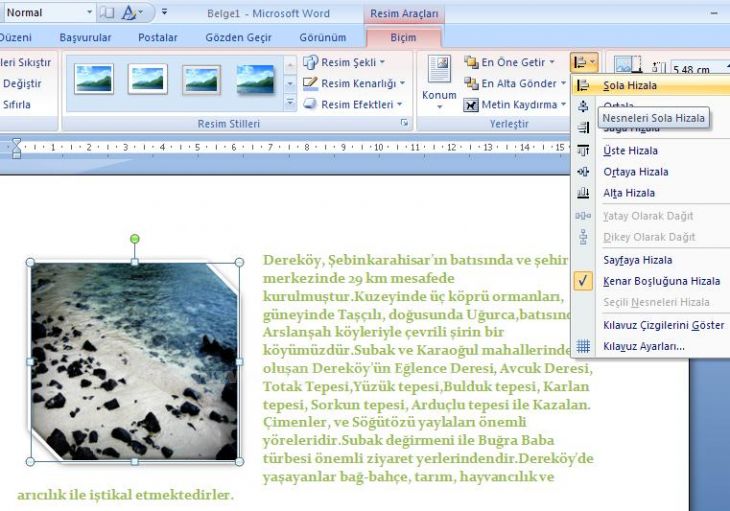Toggle Kenar Boşluğuna Hizala checked option
The width and height of the screenshot is (730, 511).
652,281
